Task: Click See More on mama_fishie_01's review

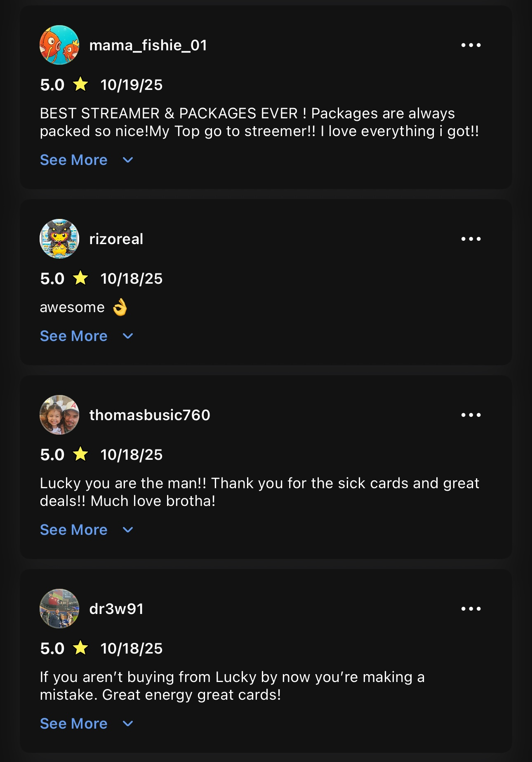Action: 74,160
